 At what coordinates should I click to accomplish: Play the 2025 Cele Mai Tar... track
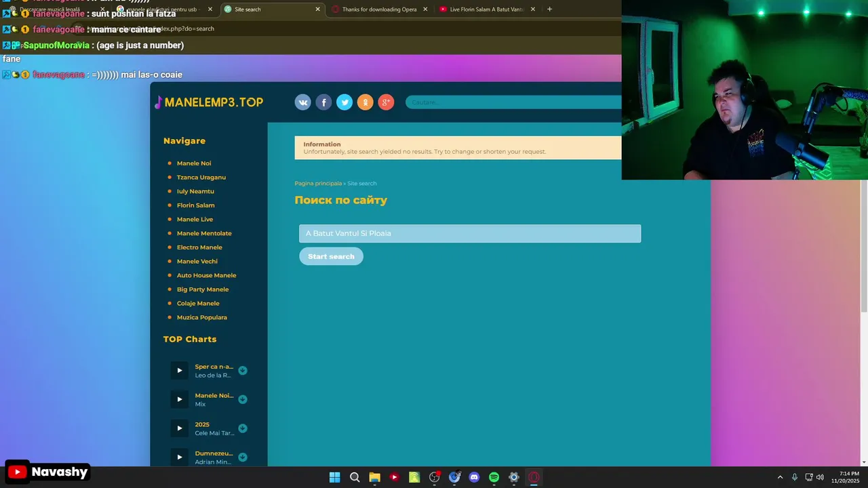(x=179, y=428)
